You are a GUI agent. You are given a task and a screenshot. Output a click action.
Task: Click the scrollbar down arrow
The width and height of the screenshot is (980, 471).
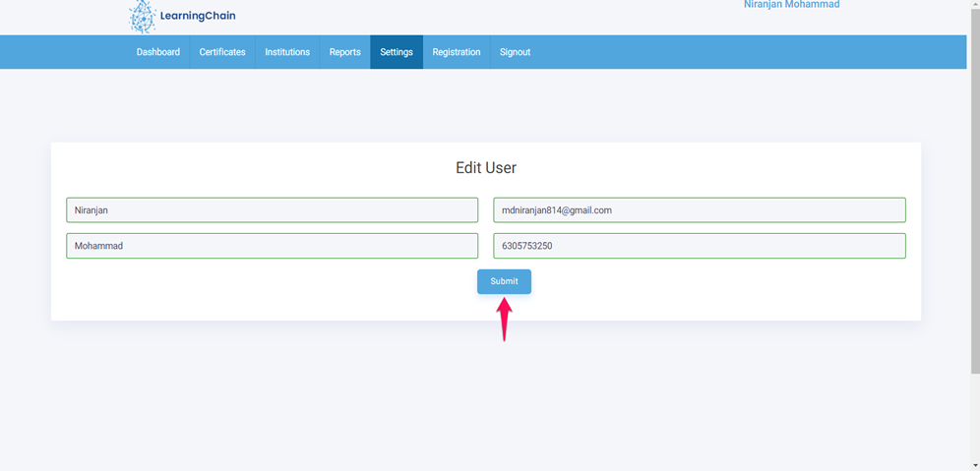pos(974,465)
